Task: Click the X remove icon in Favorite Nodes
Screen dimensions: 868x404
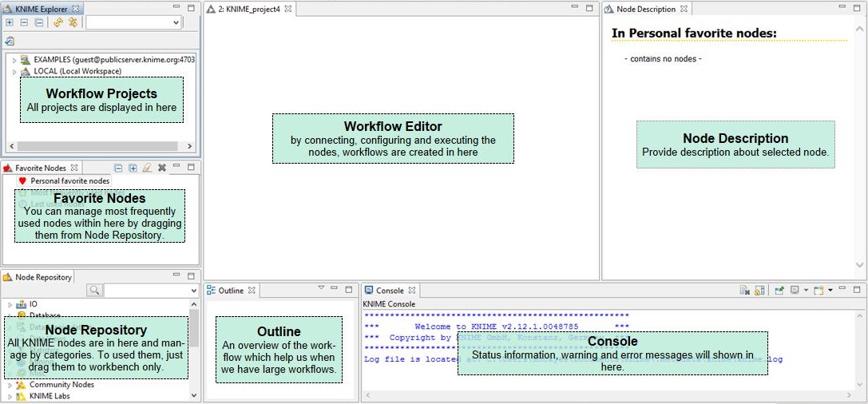Action: tap(162, 168)
